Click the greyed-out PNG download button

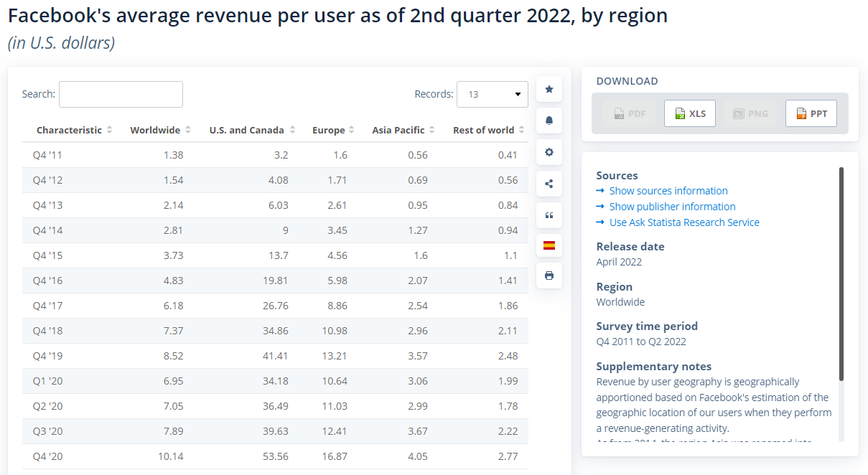pyautogui.click(x=750, y=113)
